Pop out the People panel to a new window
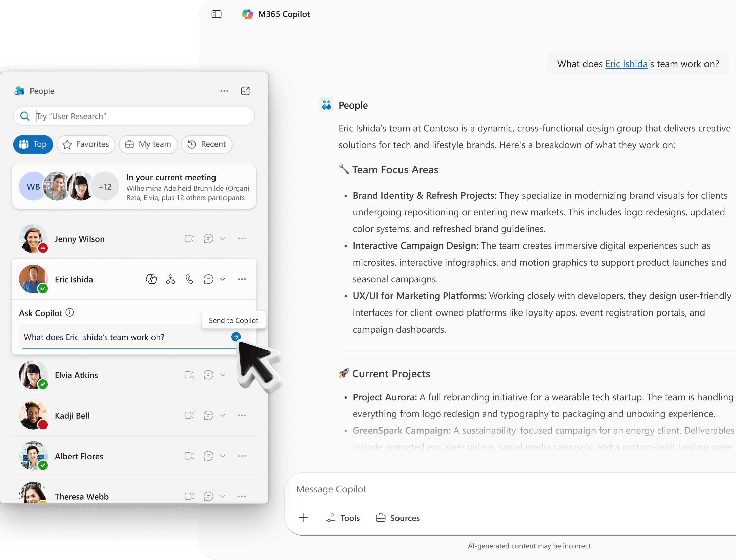 click(x=245, y=91)
